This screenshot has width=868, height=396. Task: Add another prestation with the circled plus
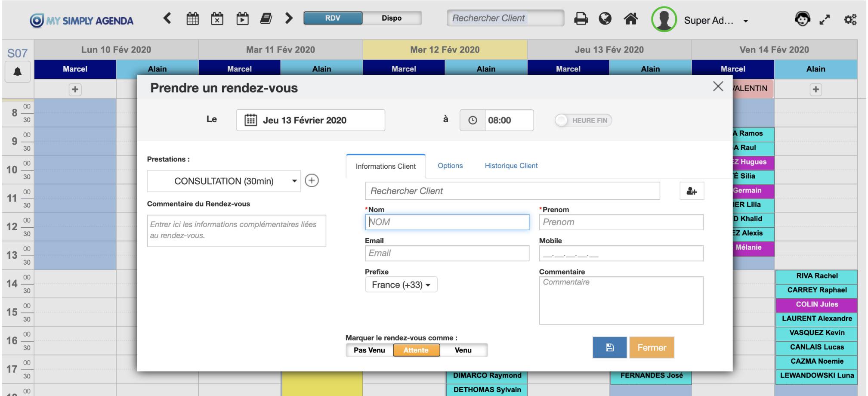[x=312, y=180]
